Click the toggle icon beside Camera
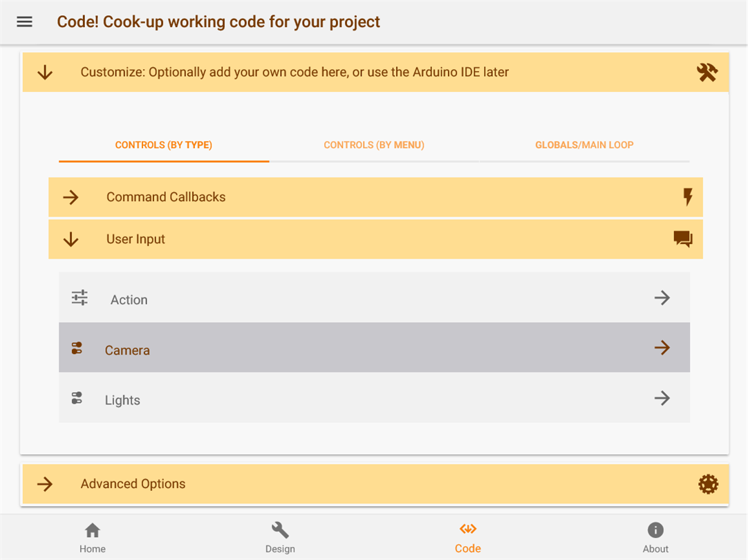 (77, 348)
